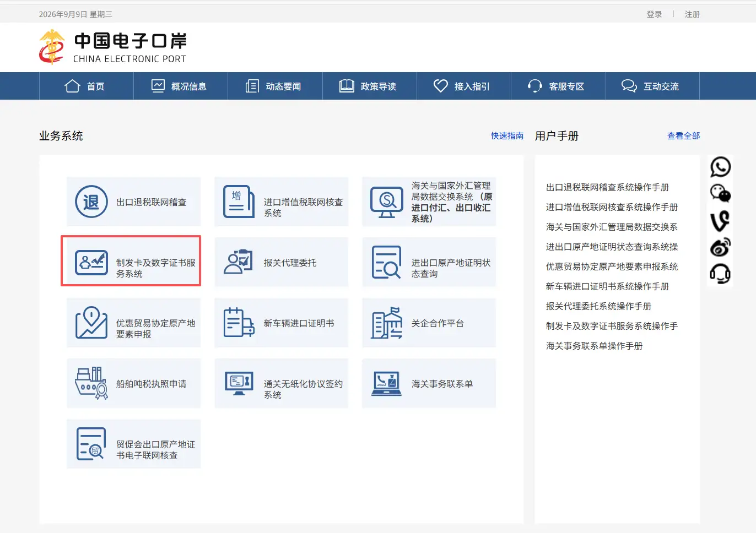Click the China Electronic Port logo

point(113,47)
